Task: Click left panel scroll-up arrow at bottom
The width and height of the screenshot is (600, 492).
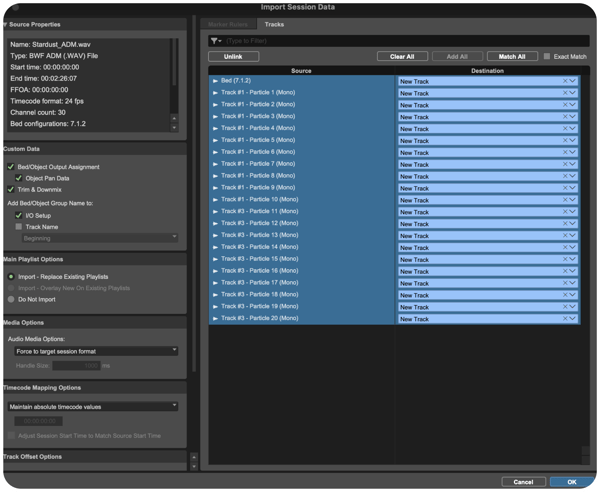Action: click(x=194, y=457)
